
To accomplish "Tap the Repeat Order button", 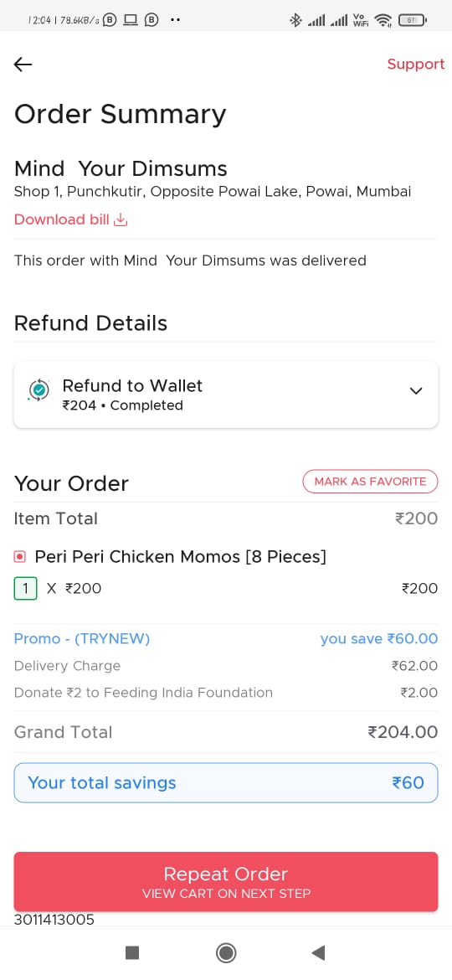I will tap(226, 881).
